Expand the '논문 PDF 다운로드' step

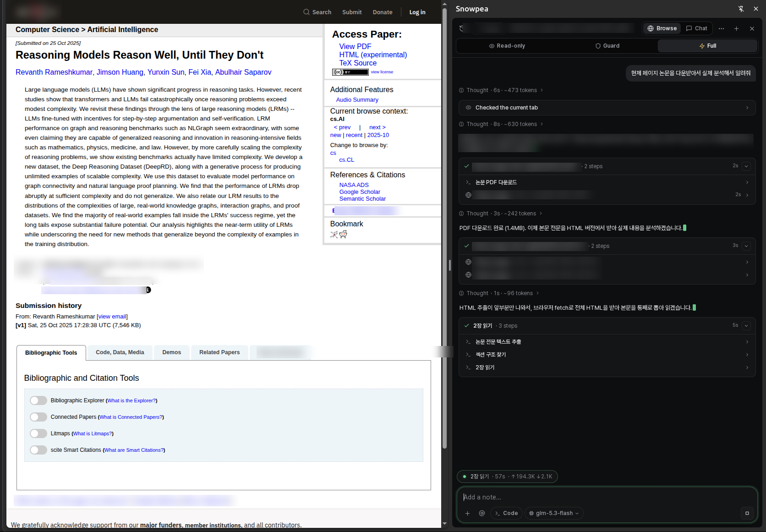pyautogui.click(x=607, y=182)
